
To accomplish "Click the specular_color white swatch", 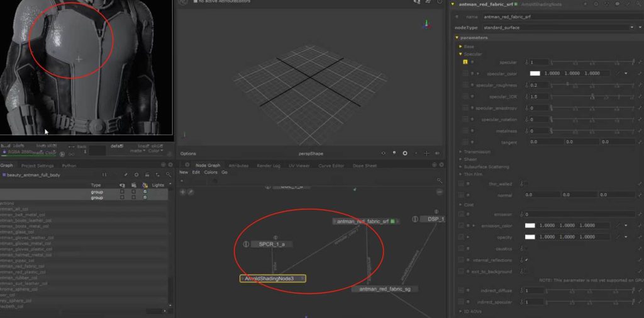I will pos(535,74).
